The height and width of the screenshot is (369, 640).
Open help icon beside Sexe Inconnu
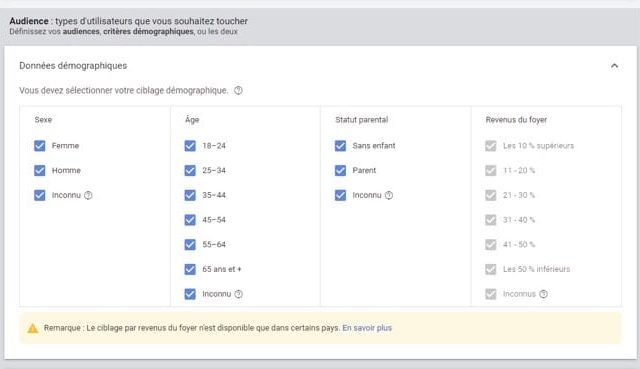coord(88,196)
